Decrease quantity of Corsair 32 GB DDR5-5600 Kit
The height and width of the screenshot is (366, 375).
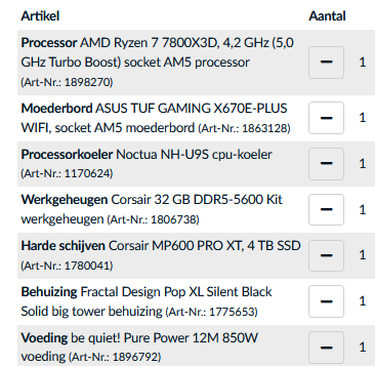coord(326,210)
